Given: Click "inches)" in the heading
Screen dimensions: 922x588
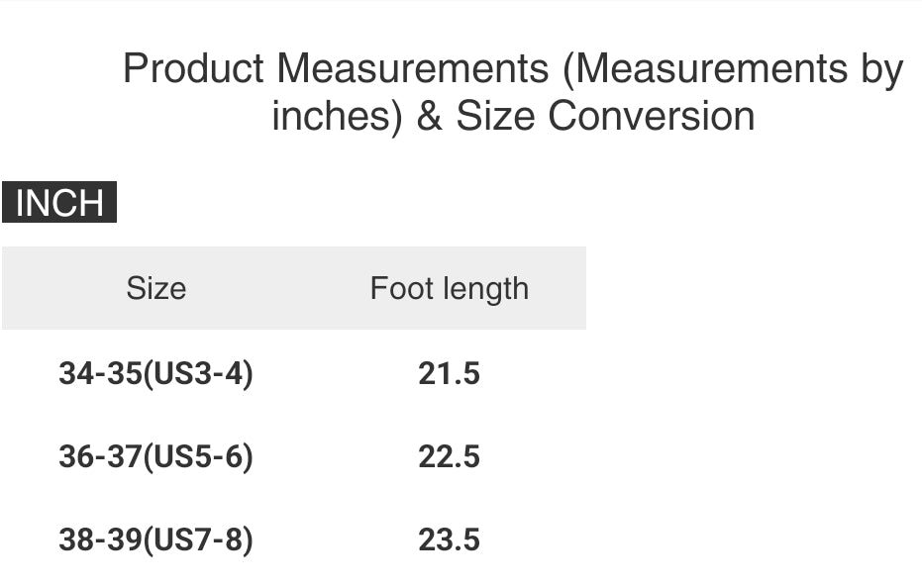Looking at the screenshot, I should (x=337, y=117).
